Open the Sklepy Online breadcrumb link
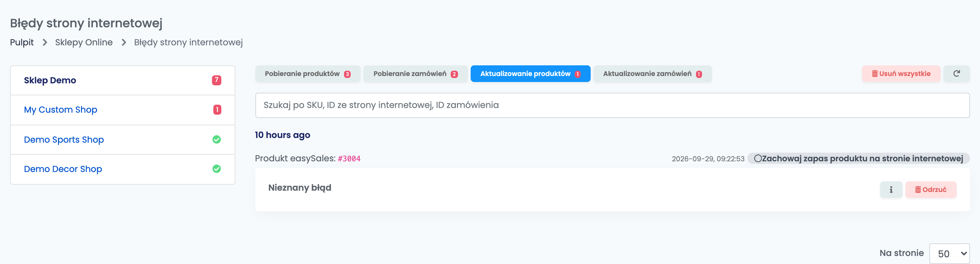Viewport: 980px width, 264px height. pos(84,42)
